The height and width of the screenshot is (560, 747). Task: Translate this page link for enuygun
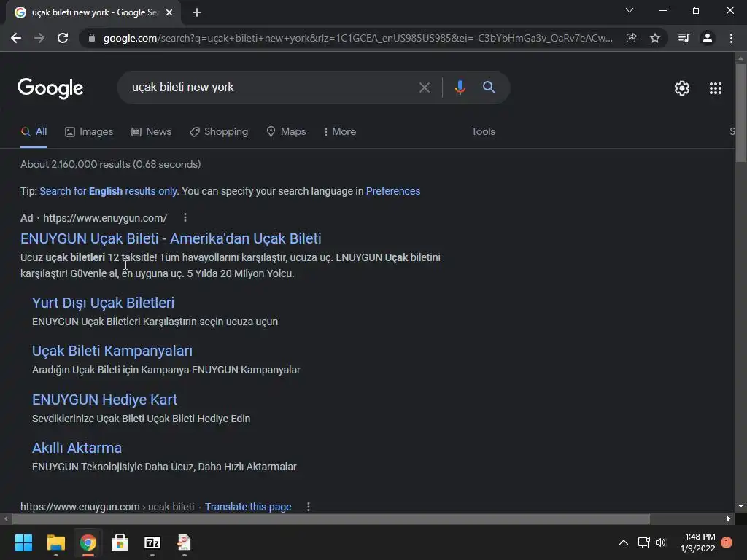point(248,507)
